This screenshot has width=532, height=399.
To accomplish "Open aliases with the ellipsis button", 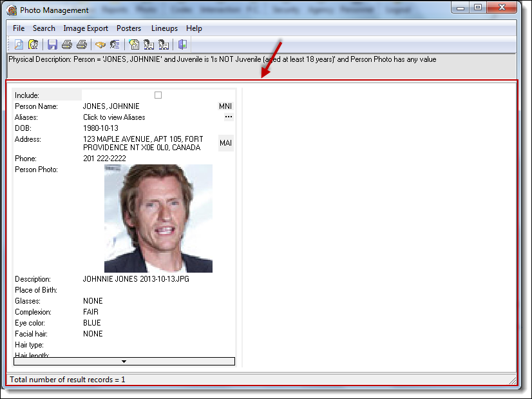I will click(228, 117).
